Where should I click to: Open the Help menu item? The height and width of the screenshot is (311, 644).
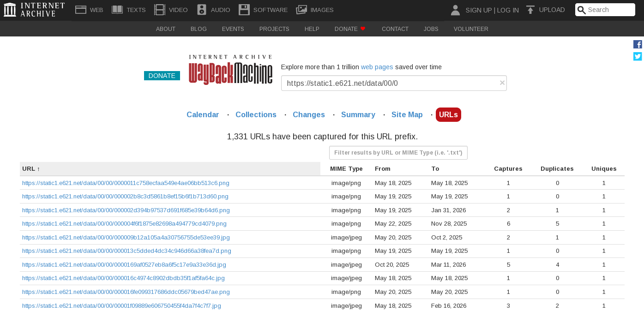coord(312,29)
